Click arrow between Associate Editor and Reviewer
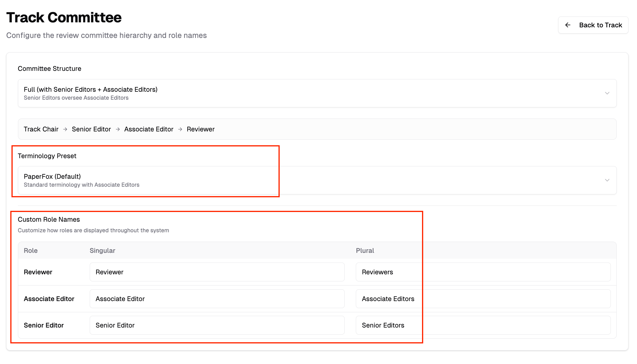Image resolution: width=637 pixels, height=364 pixels. pos(180,129)
